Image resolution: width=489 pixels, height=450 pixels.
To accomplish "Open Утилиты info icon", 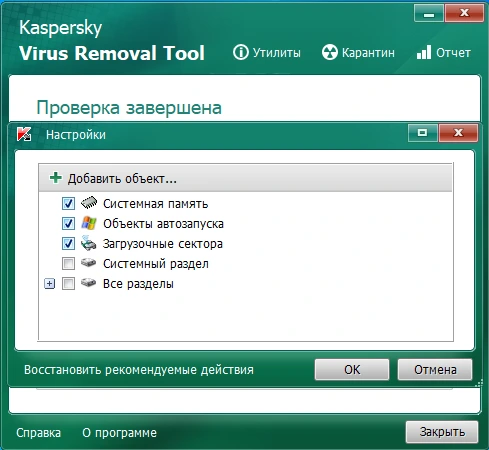I will click(x=241, y=52).
